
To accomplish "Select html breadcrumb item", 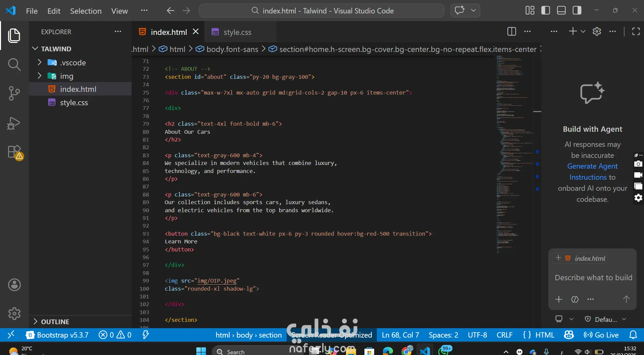I will point(172,49).
